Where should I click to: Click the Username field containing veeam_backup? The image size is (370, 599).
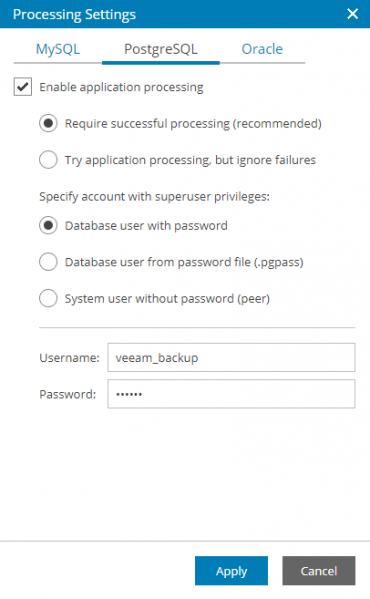231,358
